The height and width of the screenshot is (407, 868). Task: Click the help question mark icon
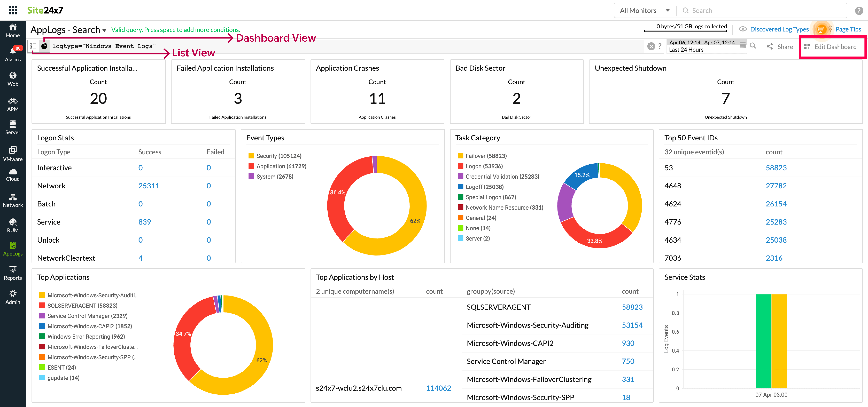[859, 10]
